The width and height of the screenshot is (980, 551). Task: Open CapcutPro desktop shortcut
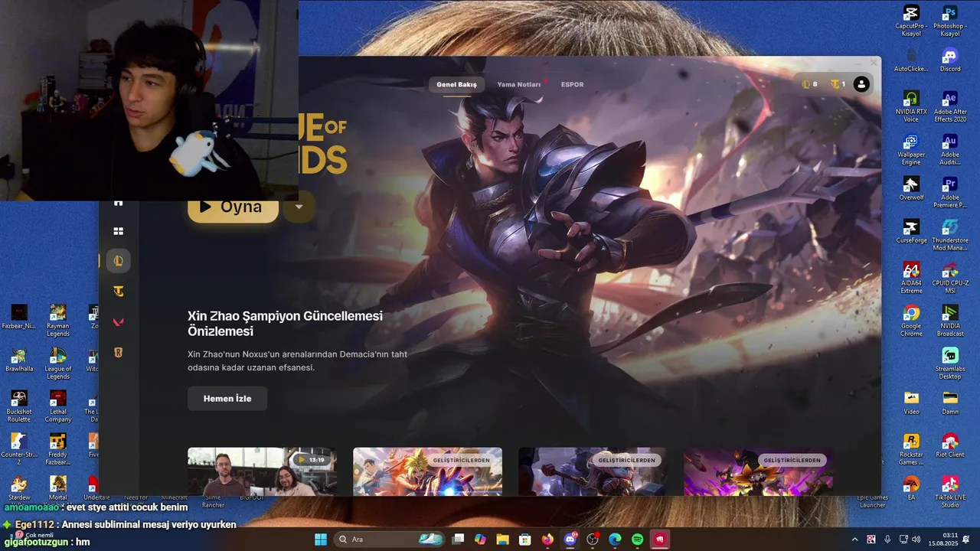[911, 21]
